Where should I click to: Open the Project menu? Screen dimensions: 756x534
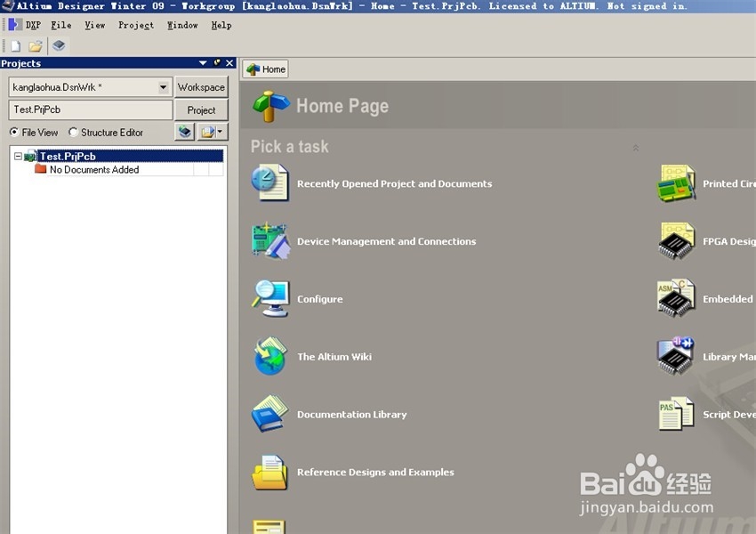click(136, 25)
